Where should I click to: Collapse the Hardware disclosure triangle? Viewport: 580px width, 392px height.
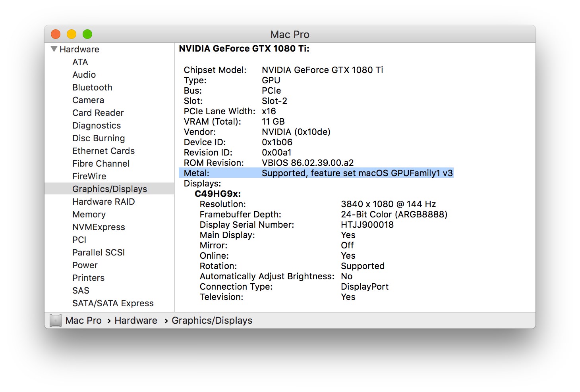click(54, 49)
